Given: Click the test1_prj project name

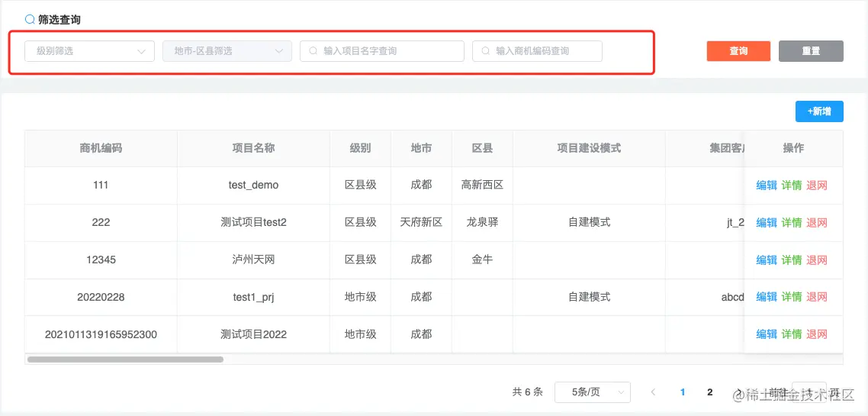Looking at the screenshot, I should pyautogui.click(x=253, y=297).
